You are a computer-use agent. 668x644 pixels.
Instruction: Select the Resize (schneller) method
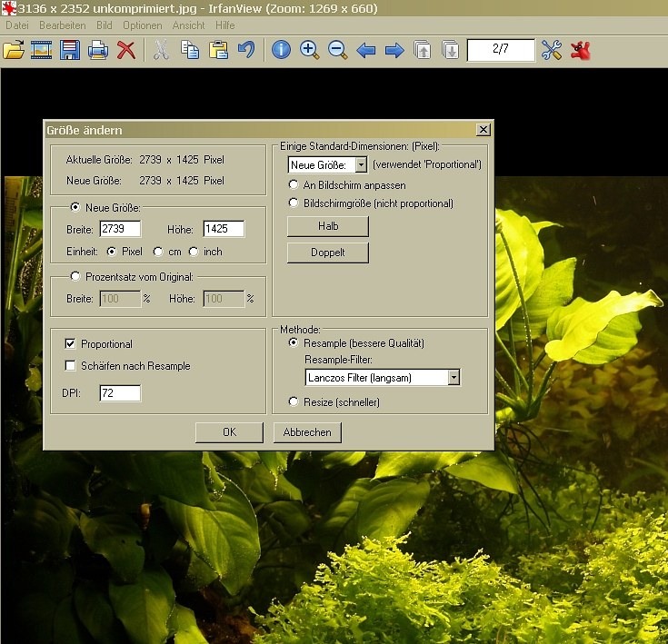point(294,401)
